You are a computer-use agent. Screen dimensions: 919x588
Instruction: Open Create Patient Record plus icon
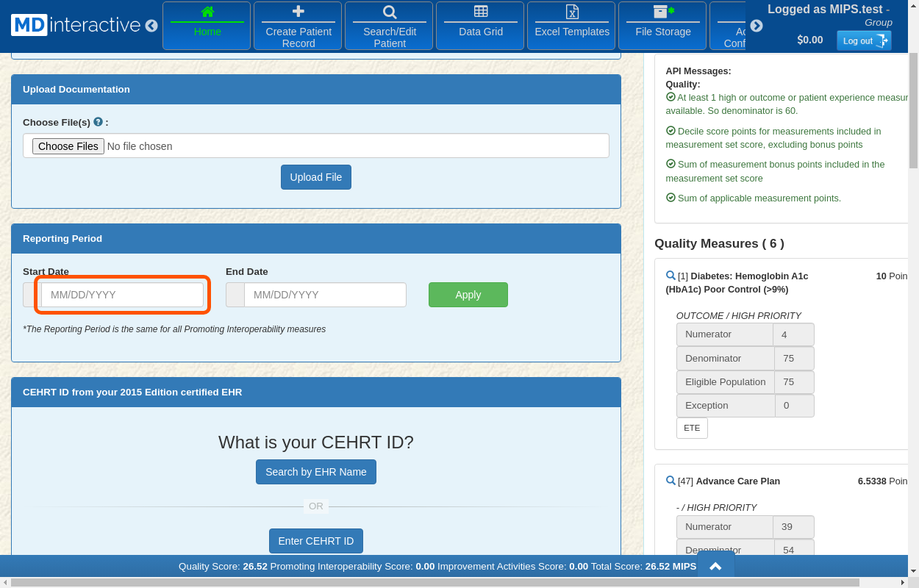click(298, 12)
